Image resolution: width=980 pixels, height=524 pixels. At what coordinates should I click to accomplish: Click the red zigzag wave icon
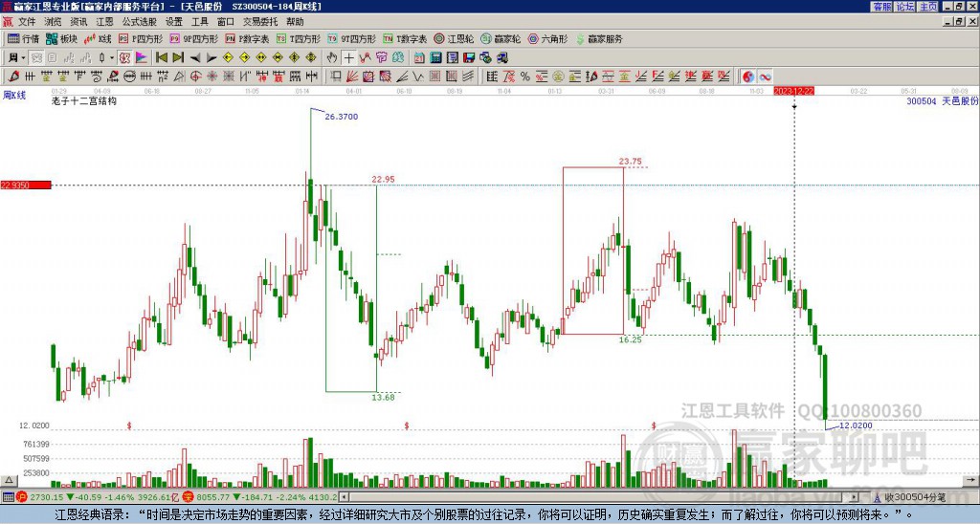365,58
